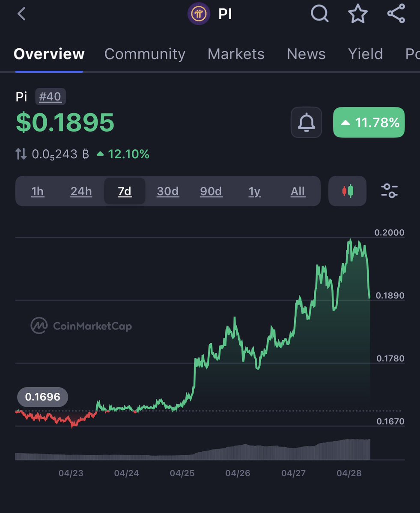Open search with the magnifier icon

(x=319, y=14)
